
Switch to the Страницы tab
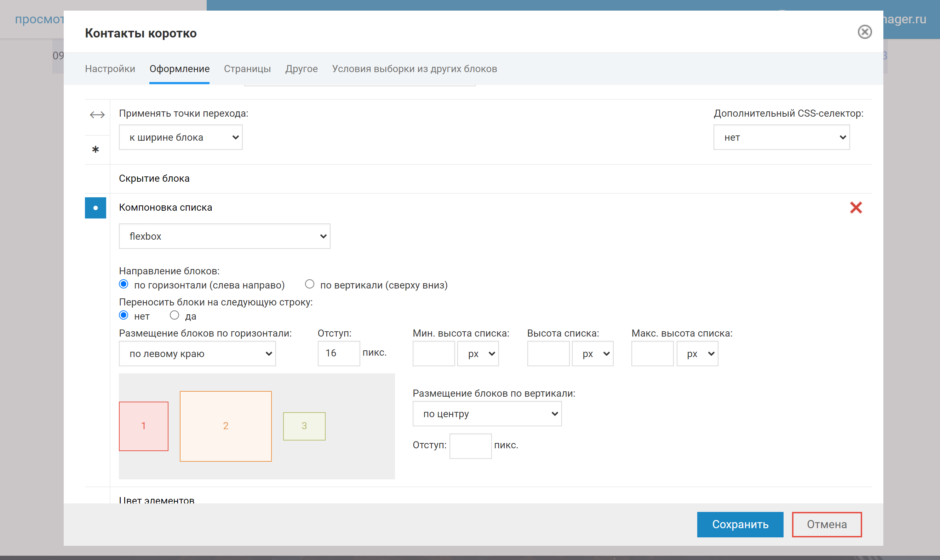[x=247, y=69]
